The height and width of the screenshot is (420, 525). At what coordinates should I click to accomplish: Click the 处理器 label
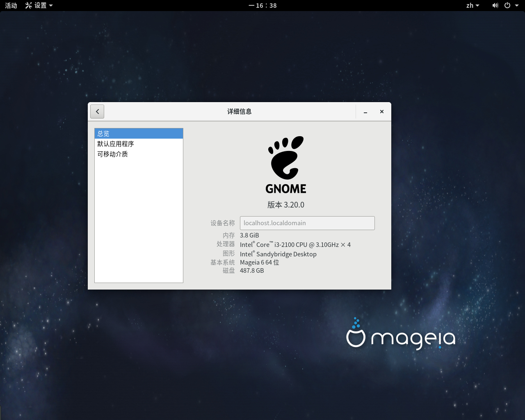[x=226, y=244]
